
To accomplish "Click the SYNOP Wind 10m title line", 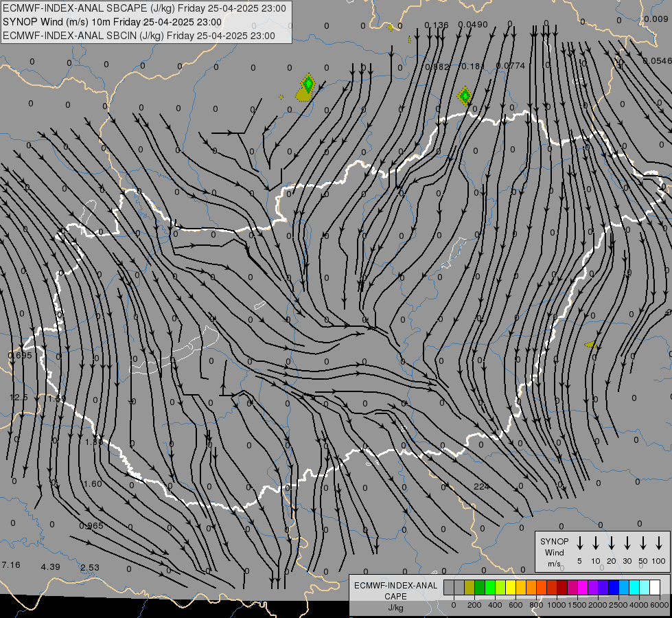I will pyautogui.click(x=113, y=22).
